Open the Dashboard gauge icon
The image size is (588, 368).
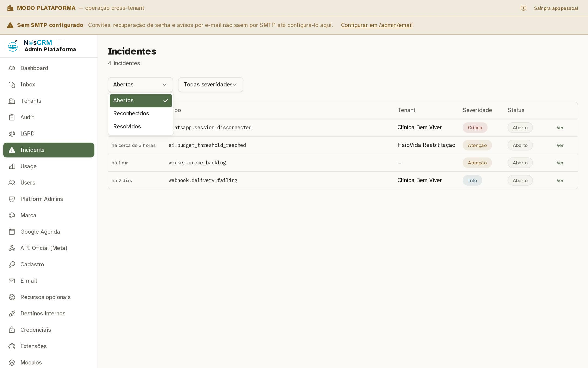pos(12,68)
